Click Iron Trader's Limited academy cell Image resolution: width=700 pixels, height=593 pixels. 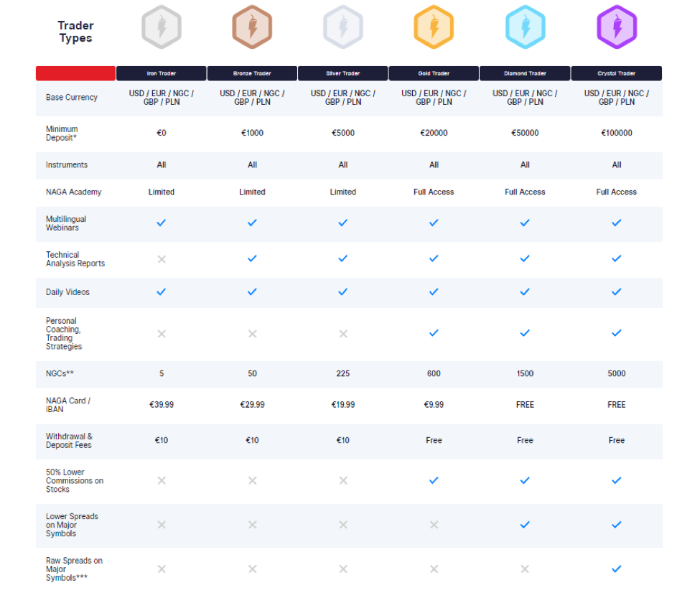pyautogui.click(x=161, y=192)
